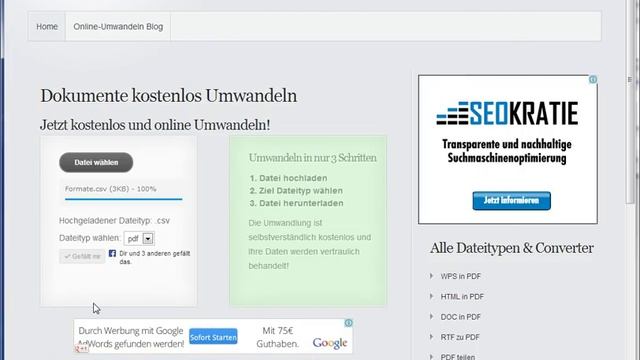Click the Facebook logo icon beside the like text
Screen dimensions: 640x360
click(x=112, y=253)
